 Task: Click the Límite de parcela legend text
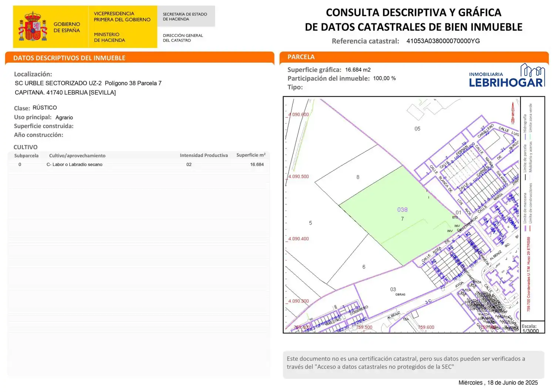click(525, 158)
